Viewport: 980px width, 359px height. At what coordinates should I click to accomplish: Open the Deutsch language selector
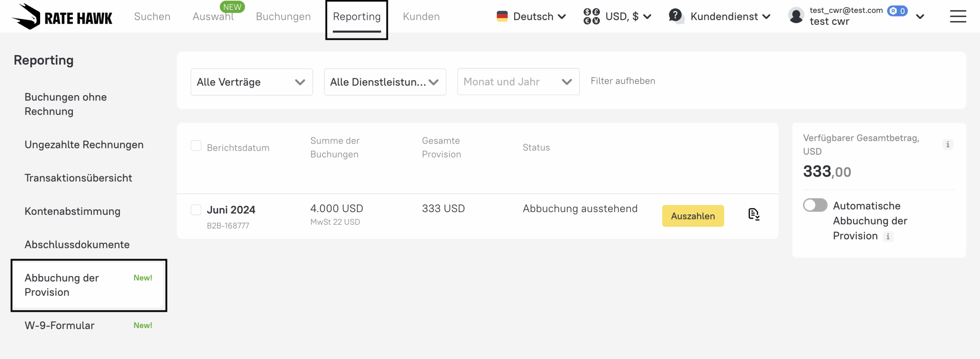(x=531, y=16)
